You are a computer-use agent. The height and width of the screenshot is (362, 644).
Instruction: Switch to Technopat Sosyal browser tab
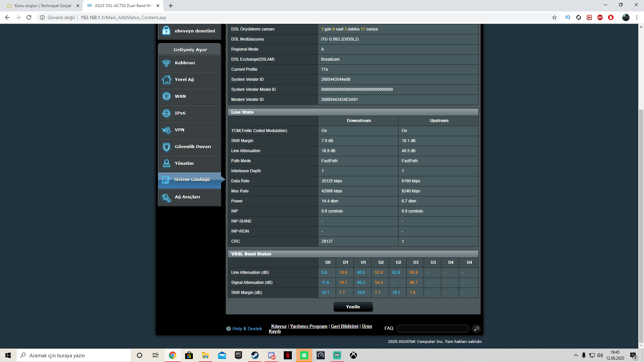tap(43, 6)
